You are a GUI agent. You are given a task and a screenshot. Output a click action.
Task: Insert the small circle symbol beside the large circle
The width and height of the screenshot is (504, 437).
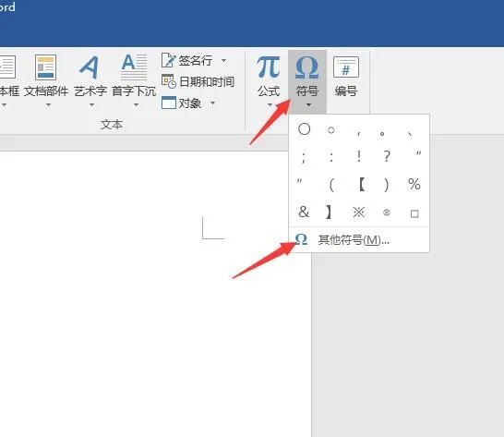331,130
